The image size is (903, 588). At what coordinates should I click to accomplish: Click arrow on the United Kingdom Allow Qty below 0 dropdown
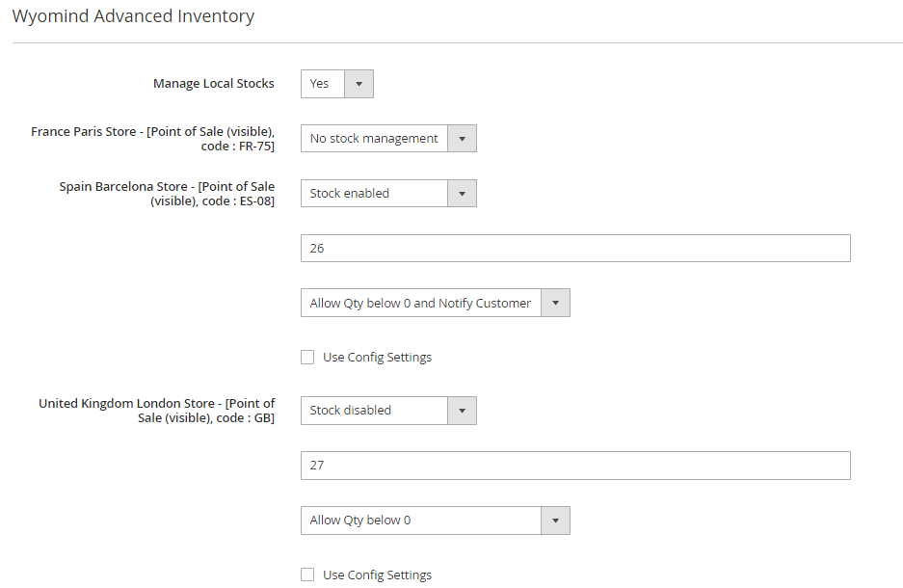tap(555, 521)
